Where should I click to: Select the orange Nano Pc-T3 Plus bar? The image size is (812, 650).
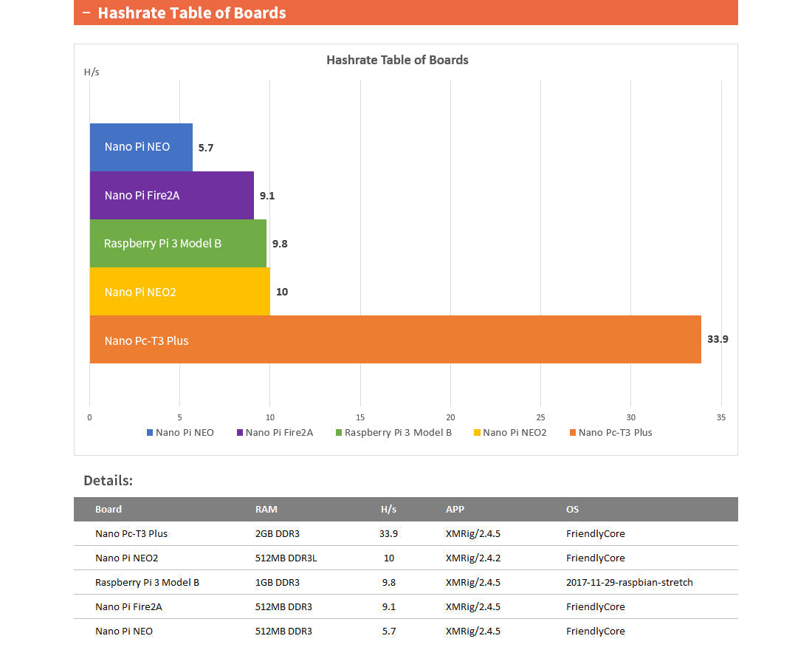[x=395, y=340]
